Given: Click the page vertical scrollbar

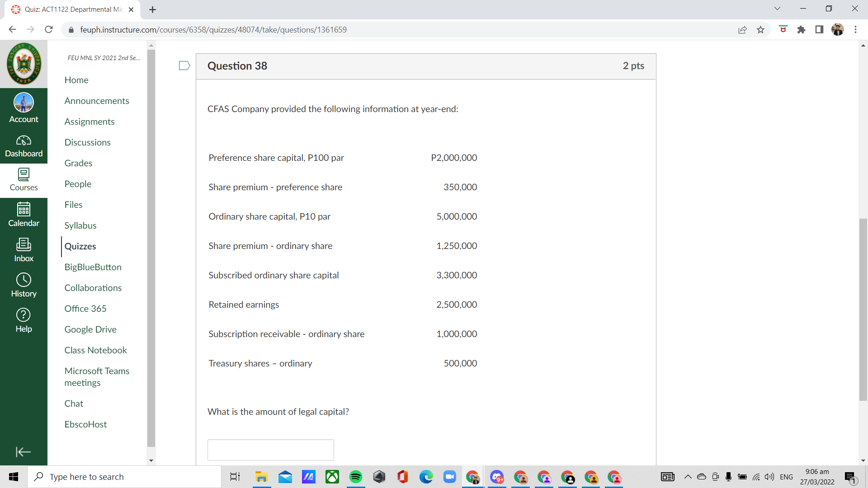Looking at the screenshot, I should (x=863, y=310).
